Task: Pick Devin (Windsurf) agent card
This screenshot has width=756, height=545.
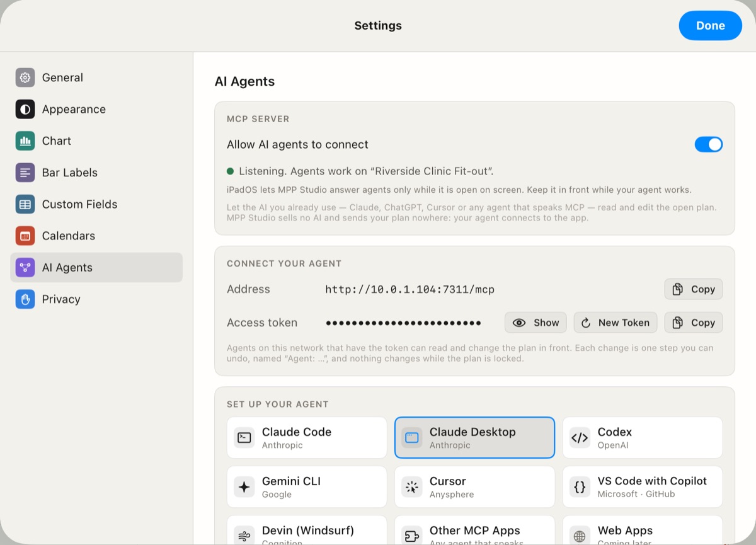Action: (x=307, y=530)
